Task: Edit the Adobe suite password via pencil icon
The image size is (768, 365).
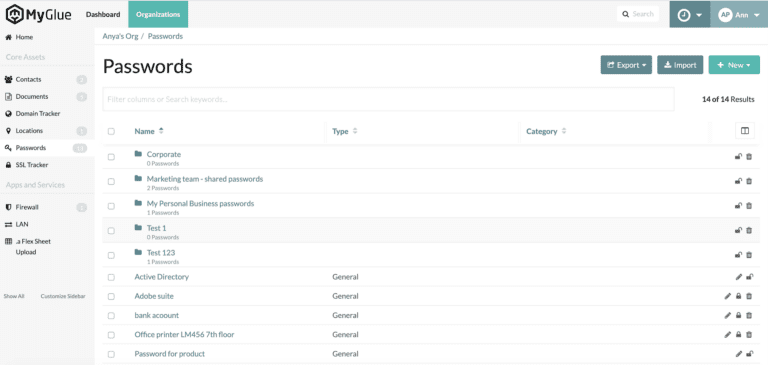Action: click(x=728, y=296)
